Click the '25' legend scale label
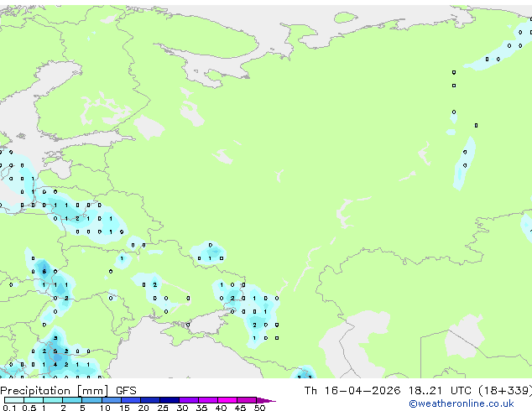The width and height of the screenshot is (532, 411). point(163,408)
